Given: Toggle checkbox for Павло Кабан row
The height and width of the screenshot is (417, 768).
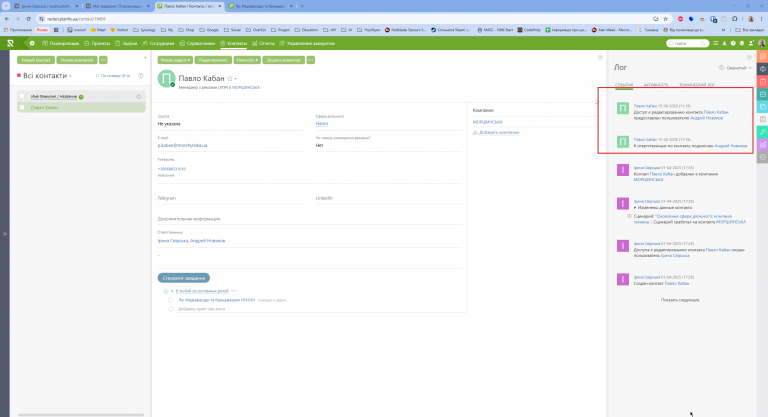Looking at the screenshot, I should [x=22, y=107].
